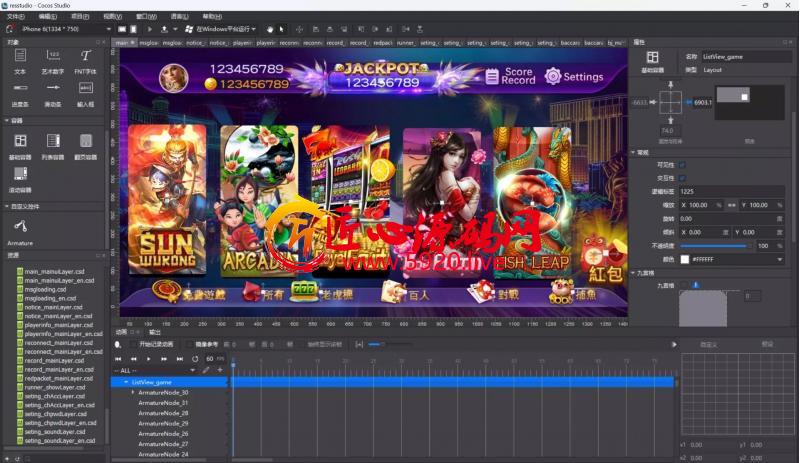Select the Score Record button on canvas
Screen dimensions: 800x463
tap(510, 76)
